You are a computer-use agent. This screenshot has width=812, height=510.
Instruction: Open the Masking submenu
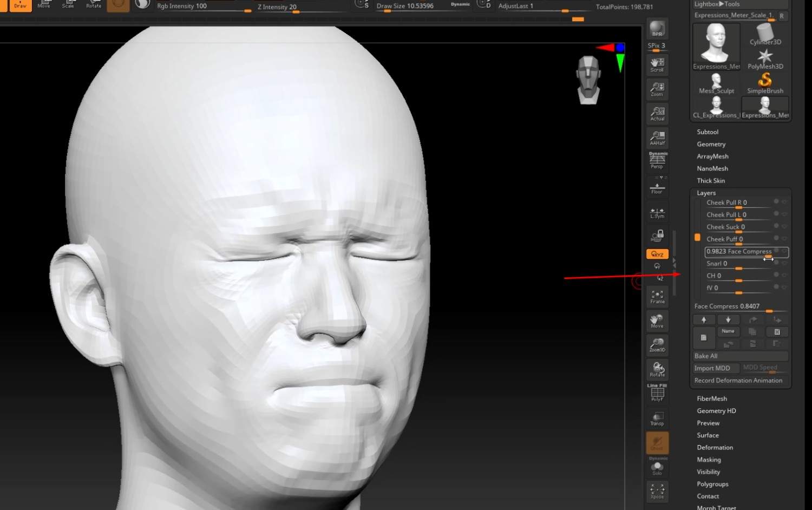709,460
